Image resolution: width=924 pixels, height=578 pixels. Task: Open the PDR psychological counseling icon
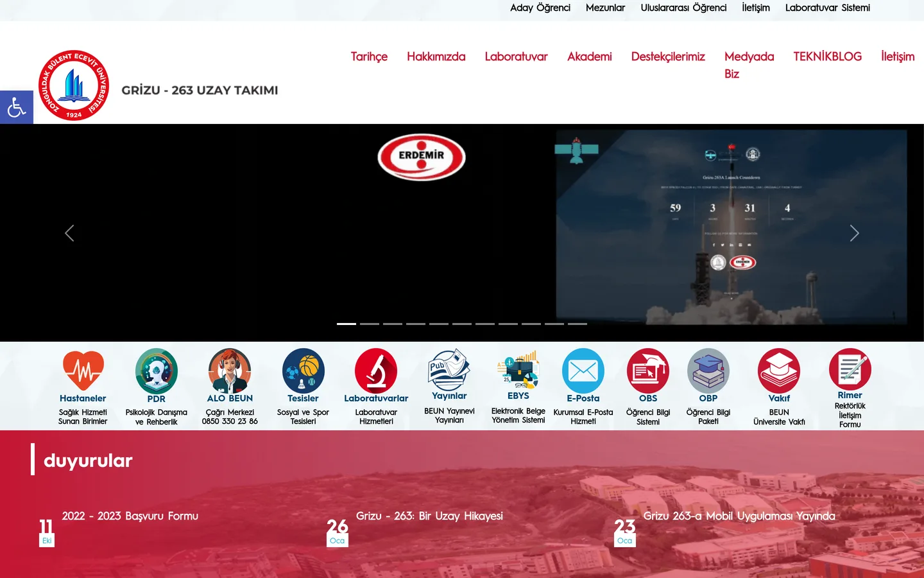[157, 371]
